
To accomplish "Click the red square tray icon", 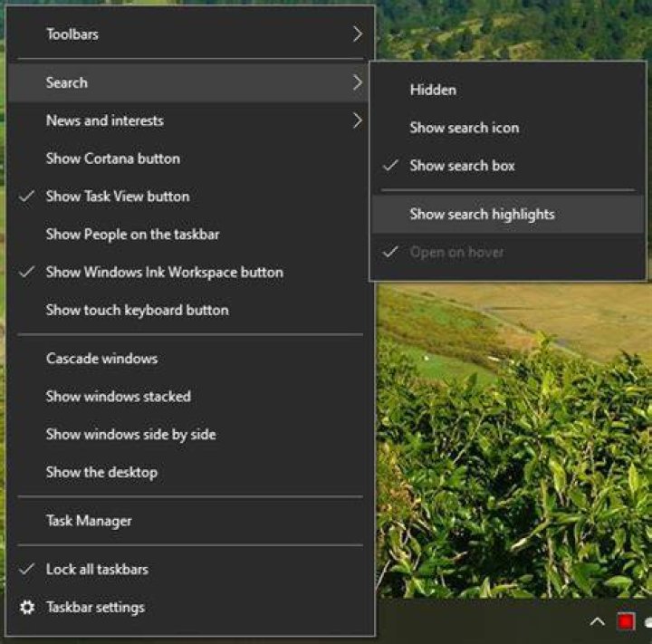I will [626, 622].
